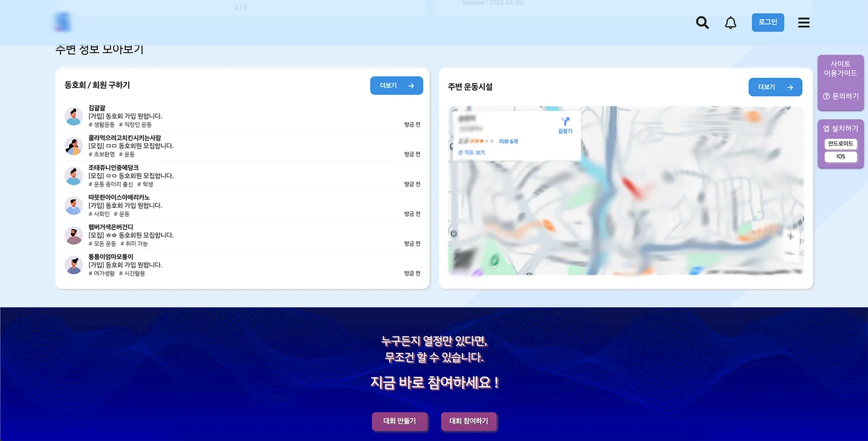The image size is (868, 441).
Task: Click username 따뜻한아이스아메리카노
Action: (x=119, y=198)
